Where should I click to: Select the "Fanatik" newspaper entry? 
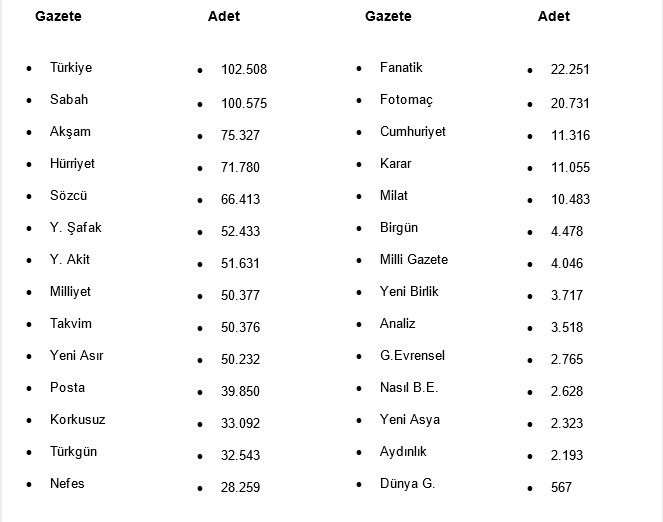click(401, 68)
